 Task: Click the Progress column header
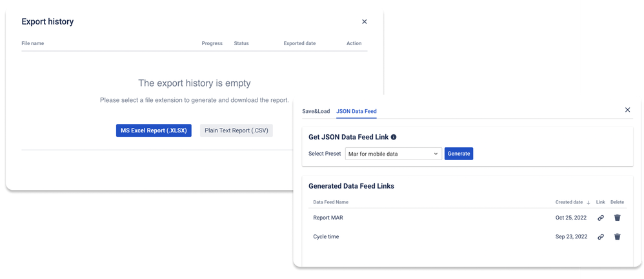click(x=212, y=43)
